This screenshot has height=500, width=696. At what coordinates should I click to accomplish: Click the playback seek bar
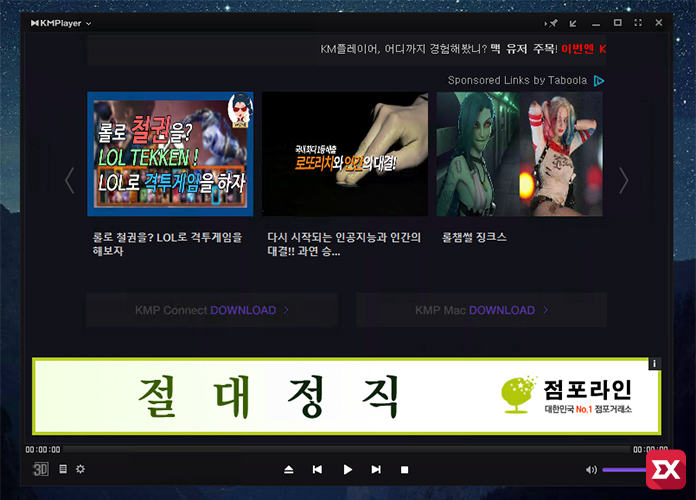point(346,449)
